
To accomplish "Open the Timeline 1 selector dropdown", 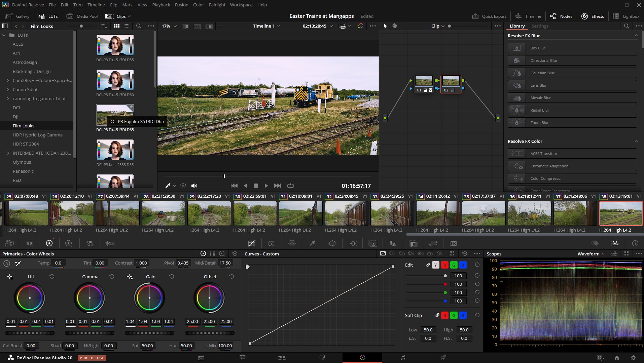I will pos(266,26).
